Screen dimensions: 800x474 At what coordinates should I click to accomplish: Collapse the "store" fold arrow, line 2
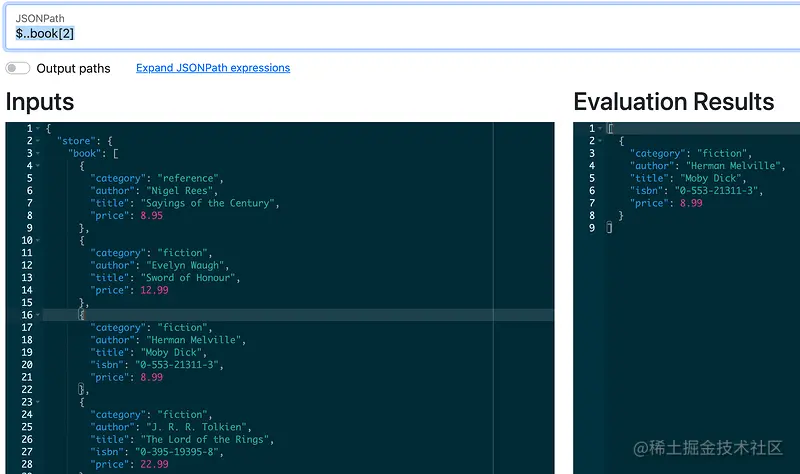[38, 141]
